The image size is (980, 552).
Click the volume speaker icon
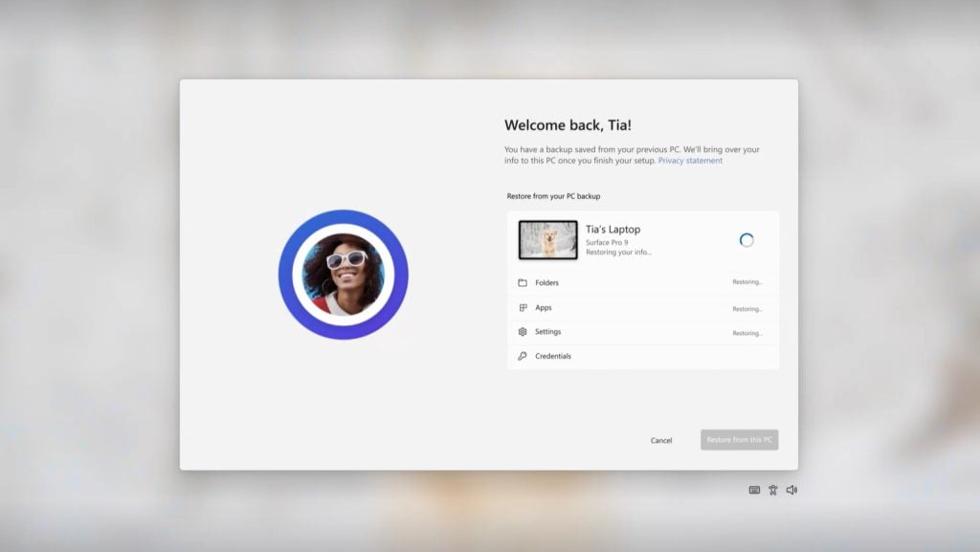pos(791,489)
